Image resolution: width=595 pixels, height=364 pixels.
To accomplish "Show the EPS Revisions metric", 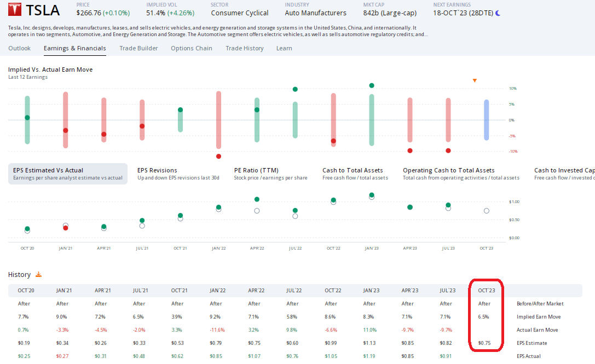I will pos(178,174).
